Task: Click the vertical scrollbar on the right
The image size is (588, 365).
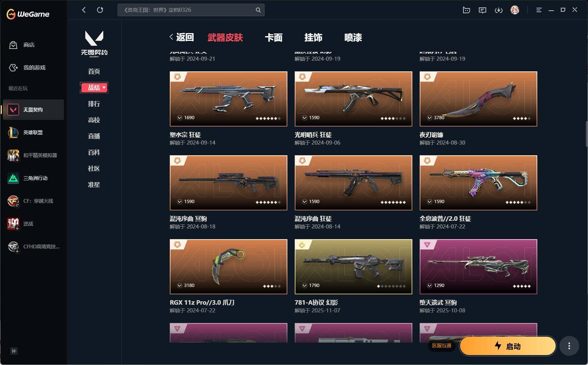Action: 586,134
